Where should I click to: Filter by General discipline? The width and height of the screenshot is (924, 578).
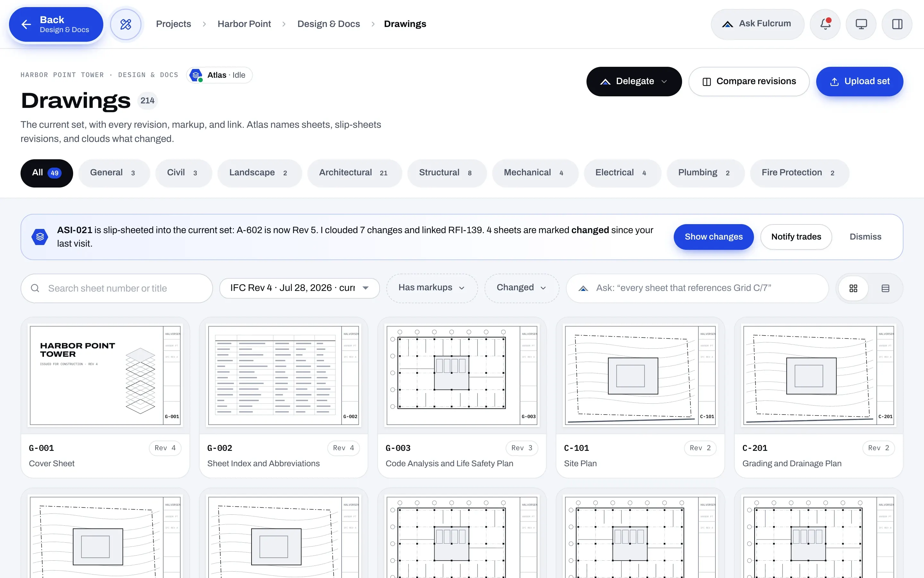click(x=114, y=173)
